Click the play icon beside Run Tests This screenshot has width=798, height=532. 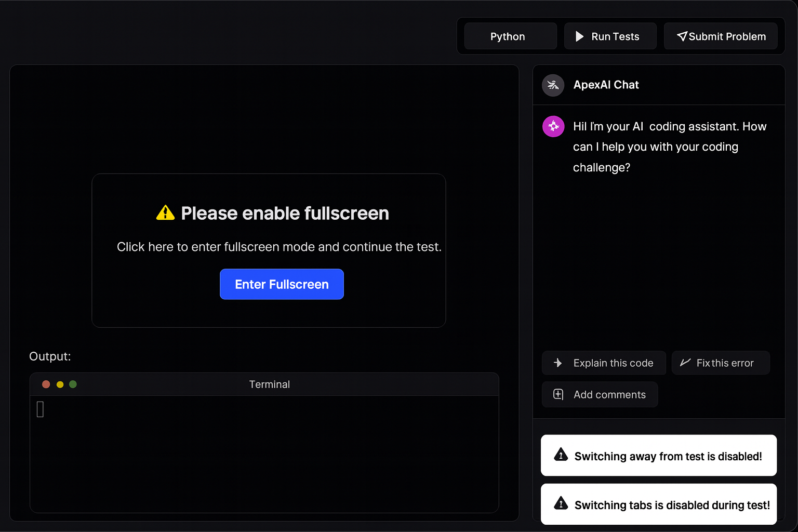pyautogui.click(x=580, y=36)
